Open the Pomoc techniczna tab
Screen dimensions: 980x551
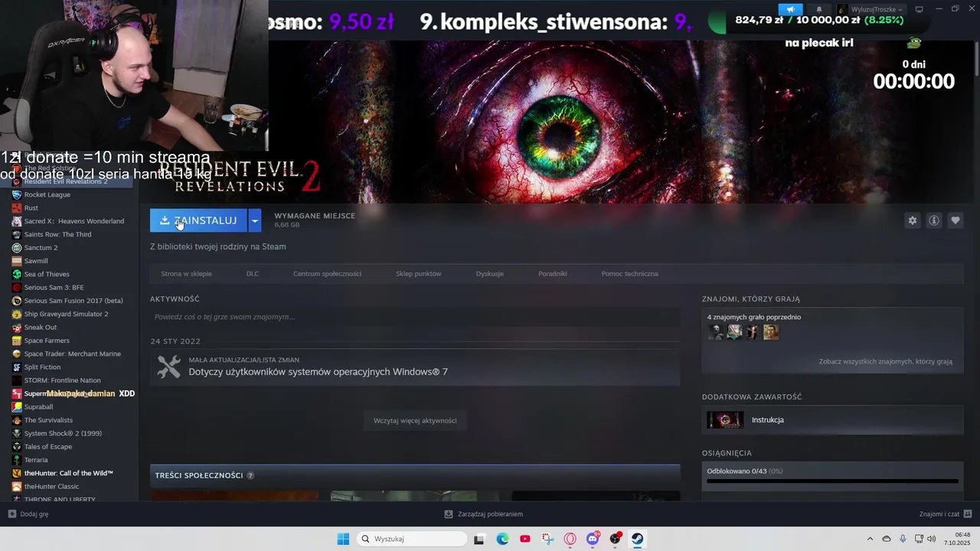[630, 273]
